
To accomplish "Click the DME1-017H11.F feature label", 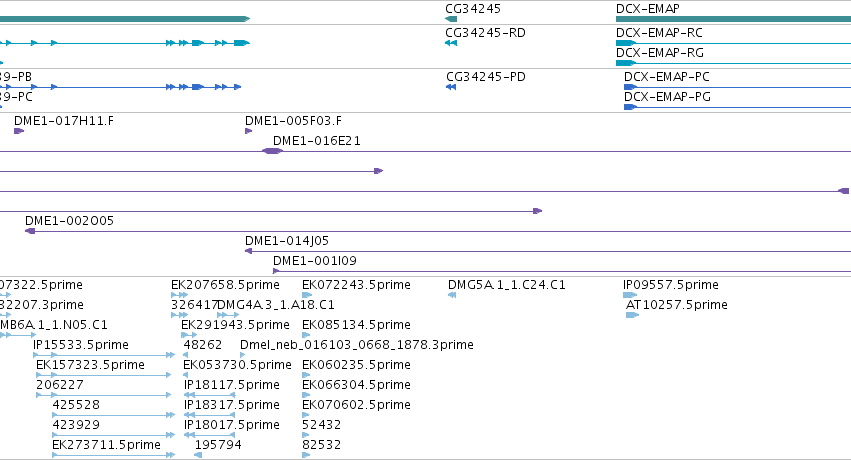I will [64, 120].
